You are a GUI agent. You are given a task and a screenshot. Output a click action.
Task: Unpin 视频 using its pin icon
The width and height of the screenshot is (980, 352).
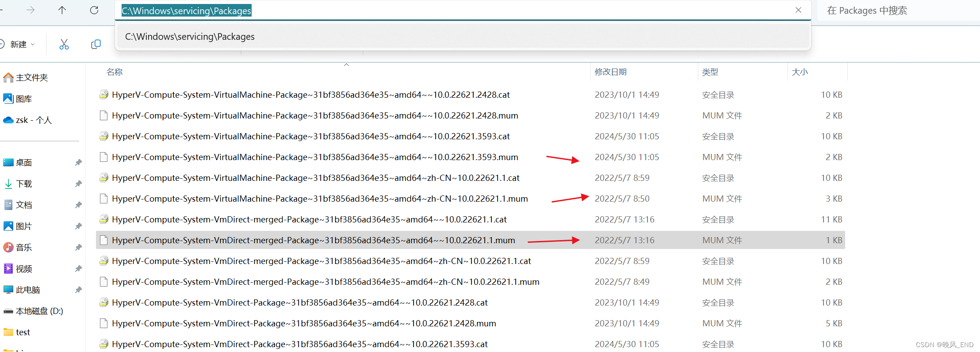click(x=78, y=268)
